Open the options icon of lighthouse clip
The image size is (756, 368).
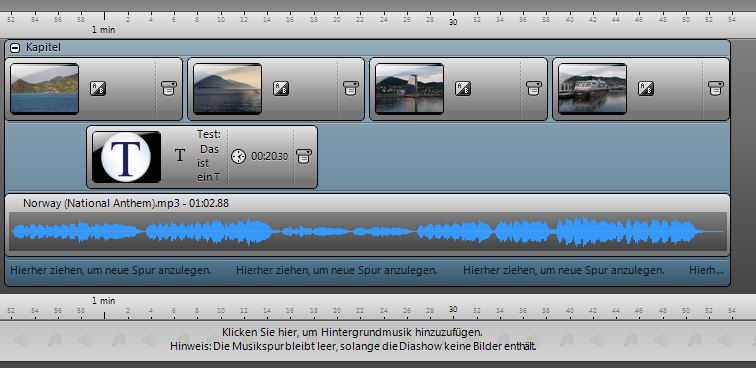[534, 88]
